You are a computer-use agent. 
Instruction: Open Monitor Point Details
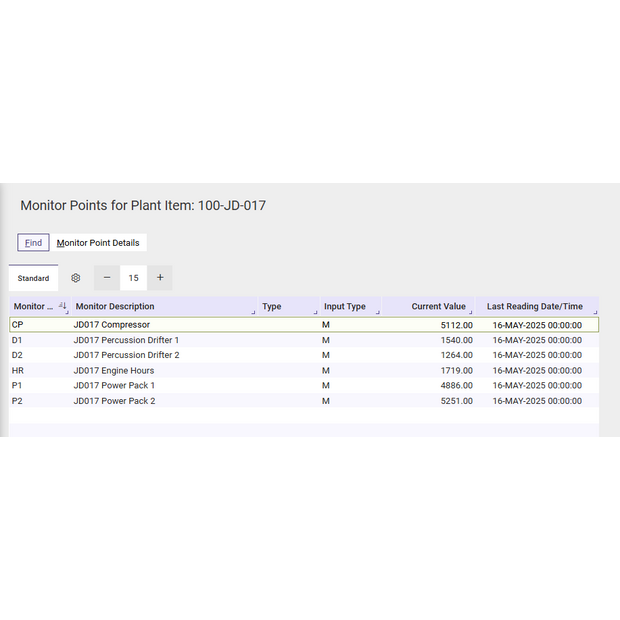[98, 243]
